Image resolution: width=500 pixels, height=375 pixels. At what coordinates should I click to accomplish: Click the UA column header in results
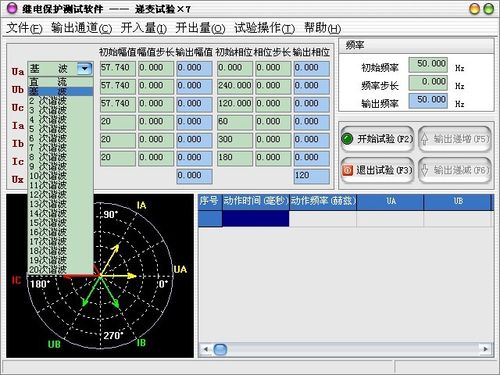coord(390,202)
